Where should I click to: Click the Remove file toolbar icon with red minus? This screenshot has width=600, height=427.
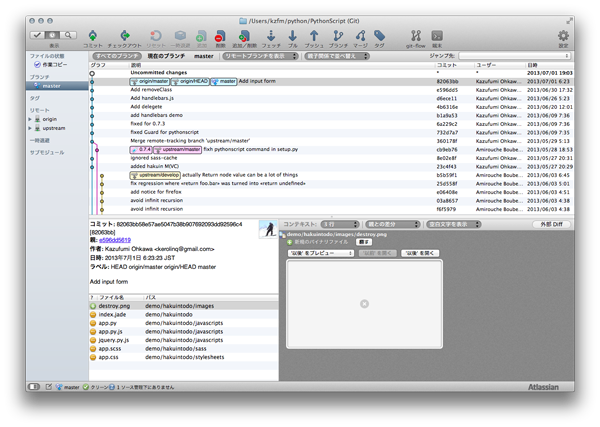[x=220, y=36]
